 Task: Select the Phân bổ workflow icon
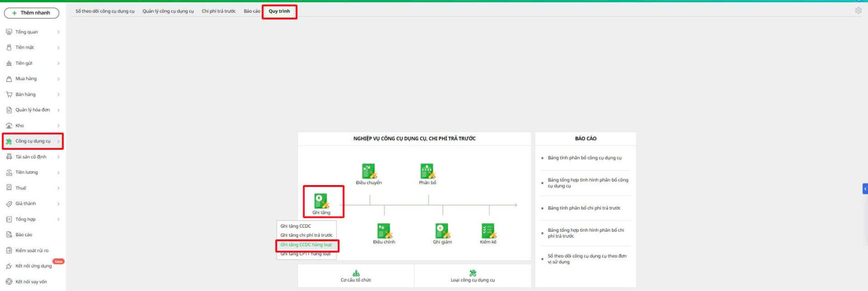tap(427, 172)
